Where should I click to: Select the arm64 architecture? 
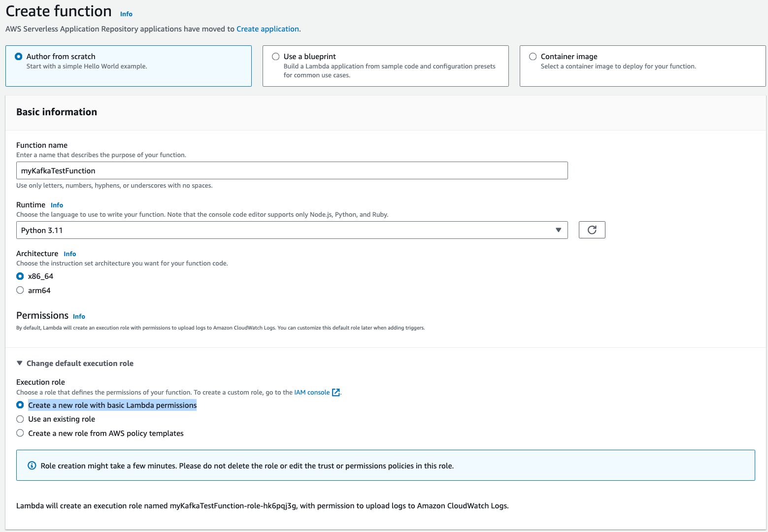pyautogui.click(x=20, y=290)
